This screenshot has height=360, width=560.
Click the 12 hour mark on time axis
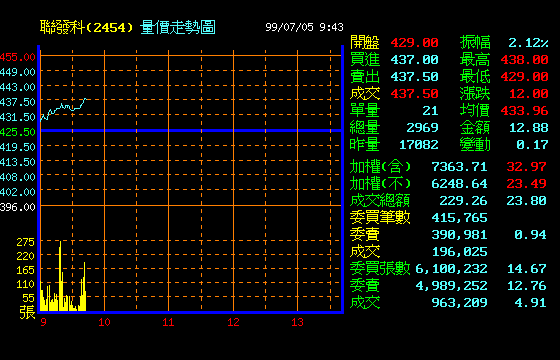233,322
